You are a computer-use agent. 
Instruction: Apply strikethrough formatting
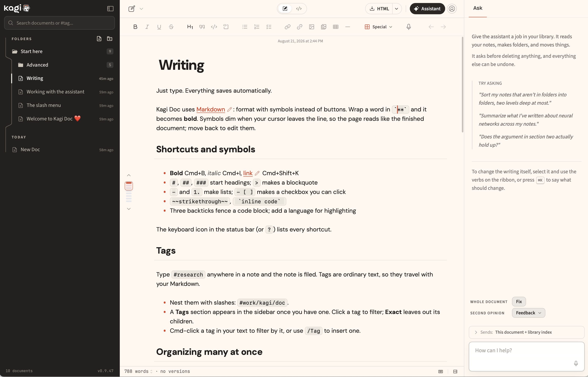171,27
